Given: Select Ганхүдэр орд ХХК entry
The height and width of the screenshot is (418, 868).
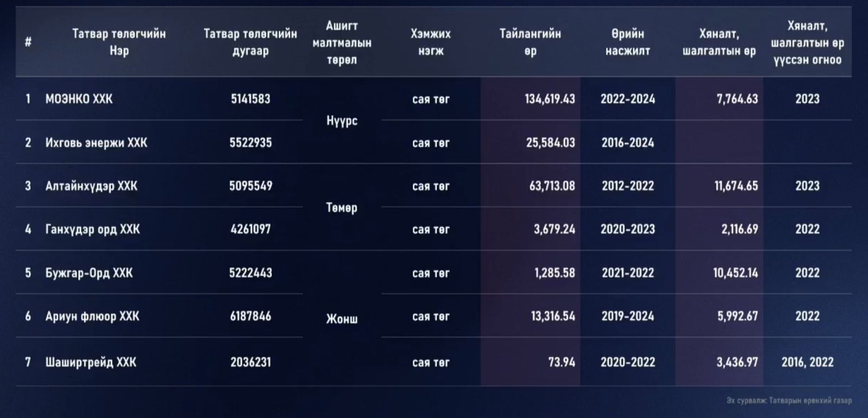Looking at the screenshot, I should click(92, 229).
